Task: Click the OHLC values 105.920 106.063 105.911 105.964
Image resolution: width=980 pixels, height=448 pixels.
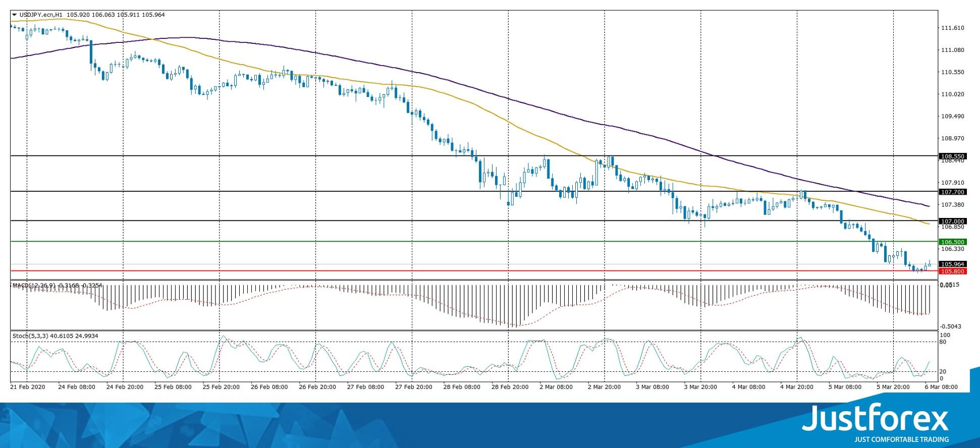Action: pyautogui.click(x=116, y=15)
